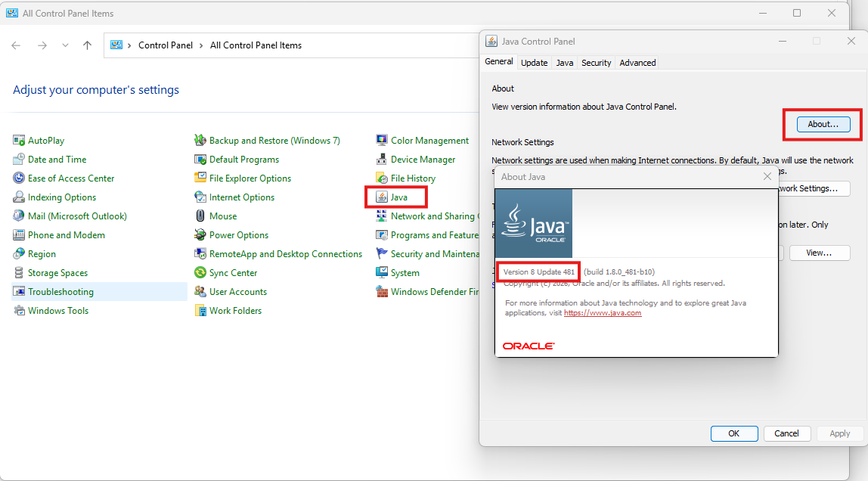Image resolution: width=868 pixels, height=481 pixels.
Task: Expand the chevron before Control Panel breadcrumb
Action: pos(129,45)
